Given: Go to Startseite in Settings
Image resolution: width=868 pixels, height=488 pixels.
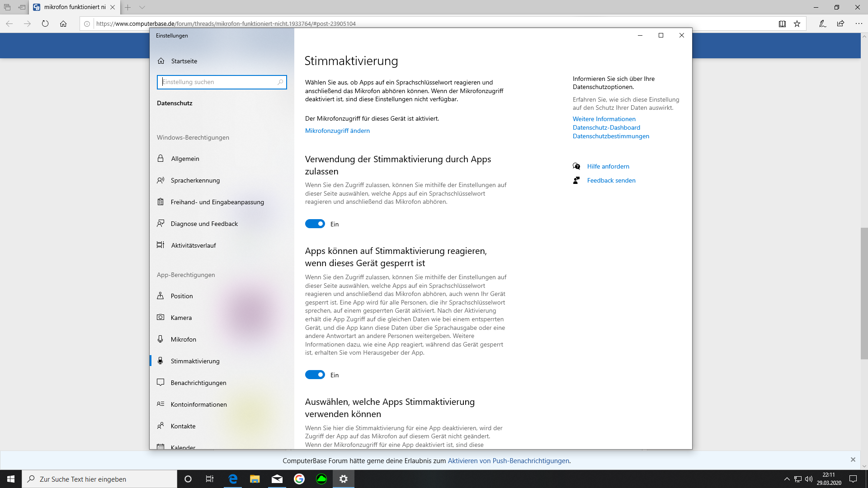Looking at the screenshot, I should pos(183,61).
